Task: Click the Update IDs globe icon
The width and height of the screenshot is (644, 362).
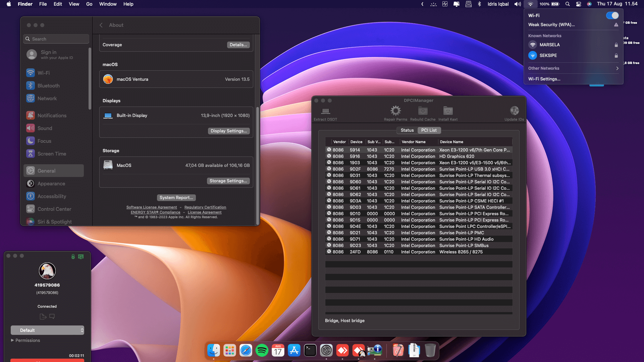Action: 514,111
